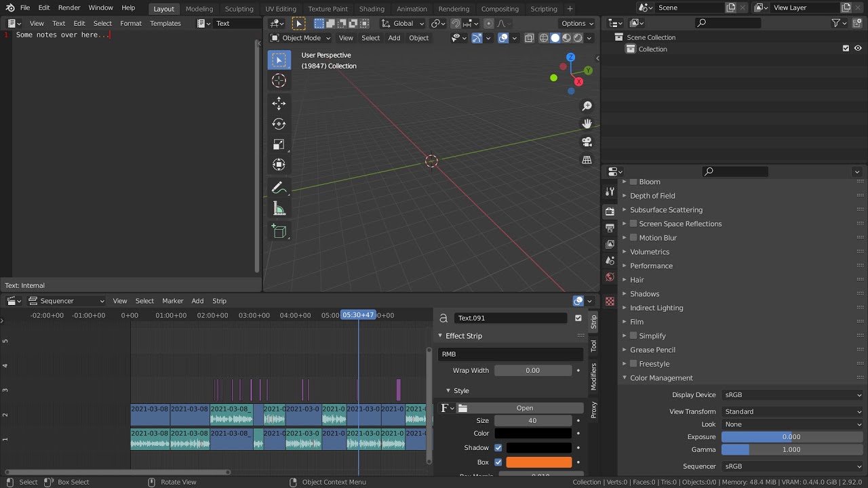The width and height of the screenshot is (868, 488).
Task: Select the Select Box tool in viewport toolbar
Action: coord(279,60)
